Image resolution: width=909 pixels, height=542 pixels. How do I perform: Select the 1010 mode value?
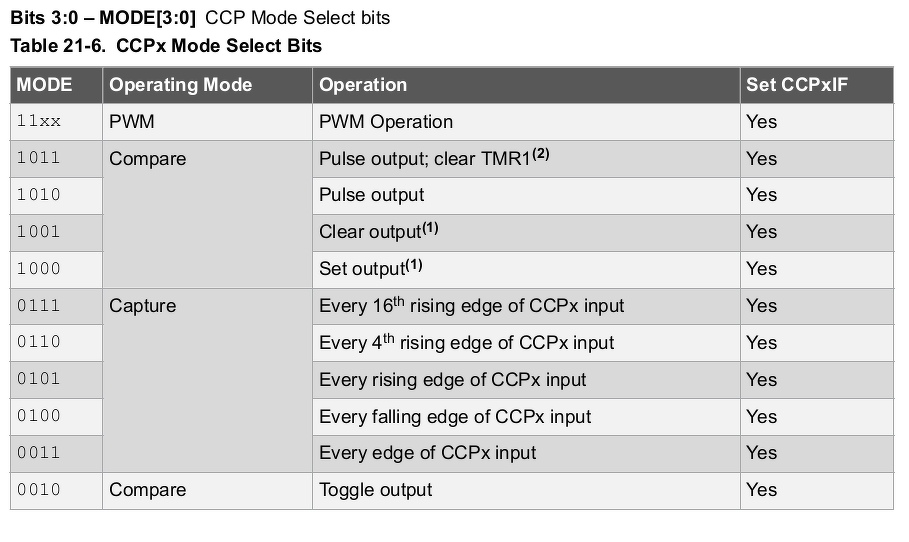click(x=39, y=195)
